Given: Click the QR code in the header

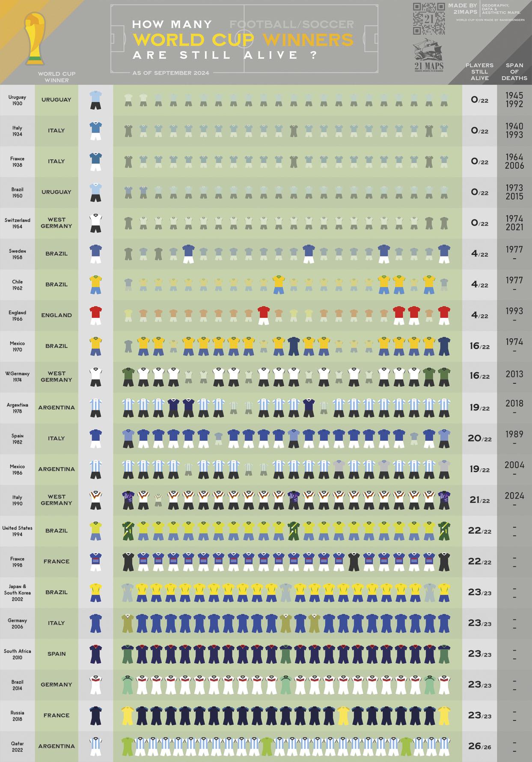Looking at the screenshot, I should (429, 18).
